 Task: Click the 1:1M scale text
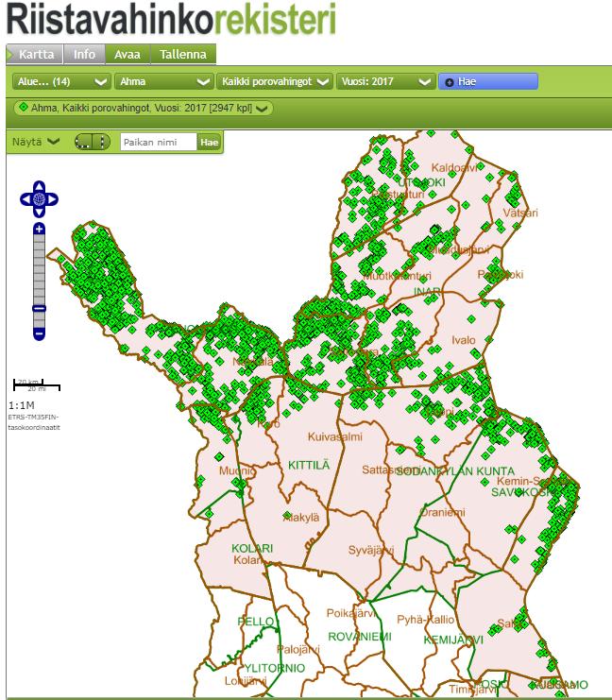pyautogui.click(x=21, y=405)
